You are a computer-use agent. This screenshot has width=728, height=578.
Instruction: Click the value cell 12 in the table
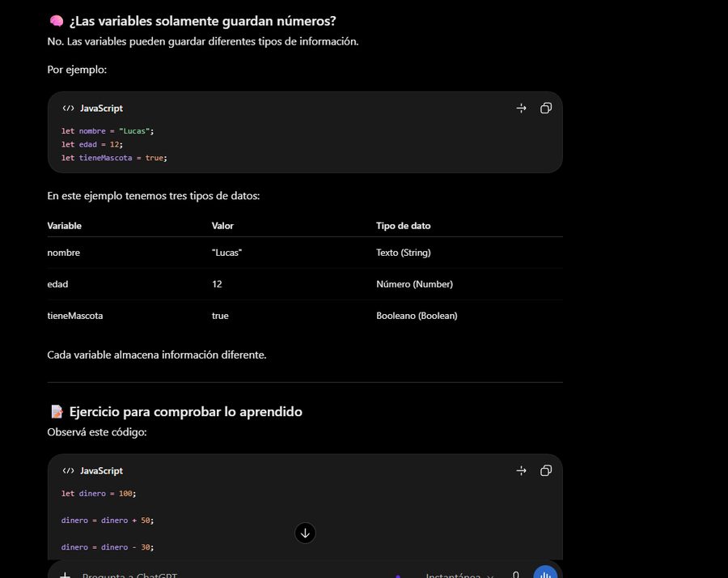217,284
